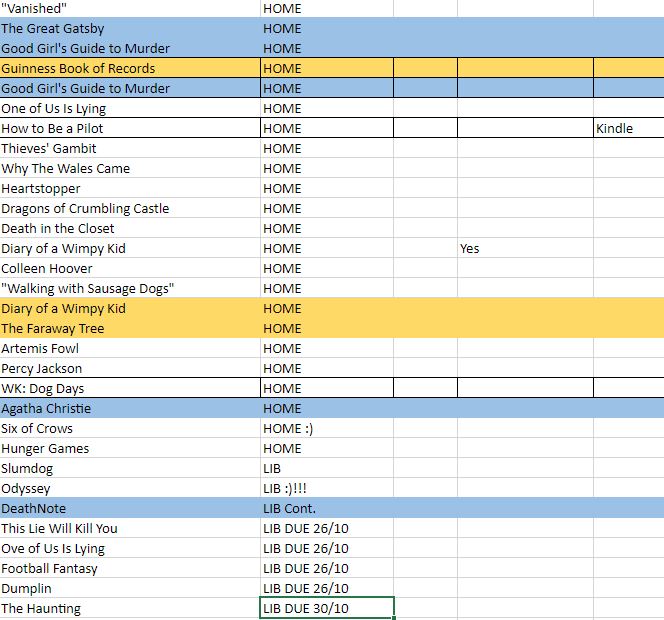
Task: Select the "Vanished" title cell
Action: tap(130, 8)
